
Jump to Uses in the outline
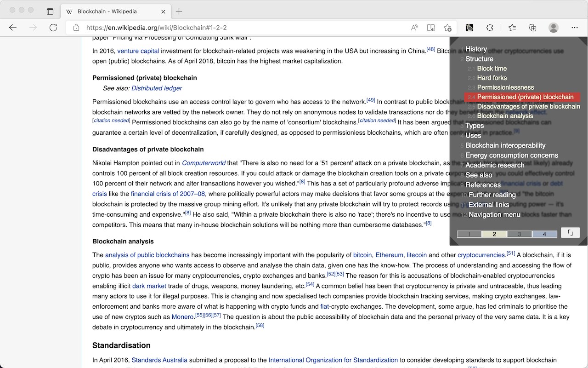(x=473, y=135)
